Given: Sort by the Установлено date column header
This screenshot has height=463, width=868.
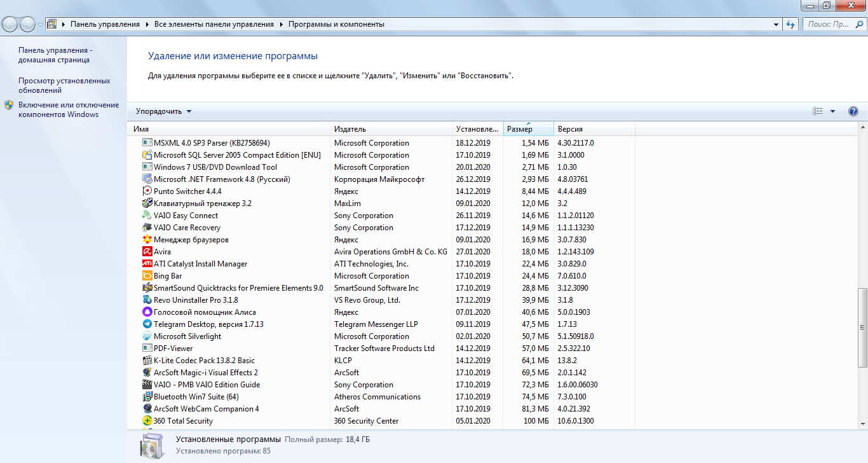Looking at the screenshot, I should pyautogui.click(x=477, y=129).
